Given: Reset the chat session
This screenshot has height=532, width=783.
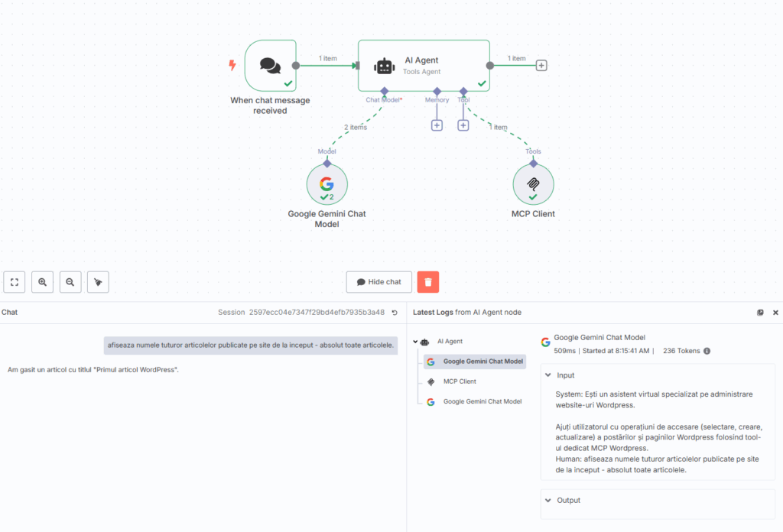Looking at the screenshot, I should [x=395, y=313].
